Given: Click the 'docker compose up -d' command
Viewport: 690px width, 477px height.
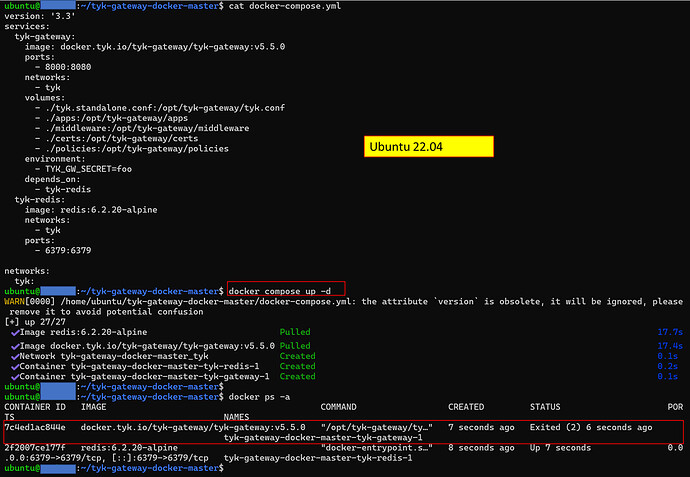Looking at the screenshot, I should (286, 290).
